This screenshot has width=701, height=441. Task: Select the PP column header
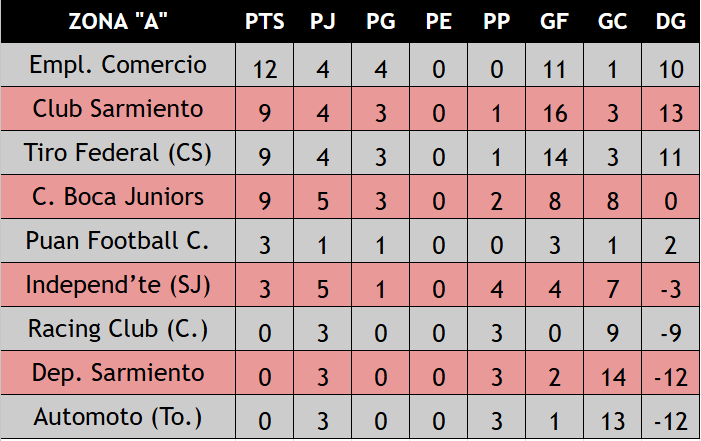click(x=496, y=22)
